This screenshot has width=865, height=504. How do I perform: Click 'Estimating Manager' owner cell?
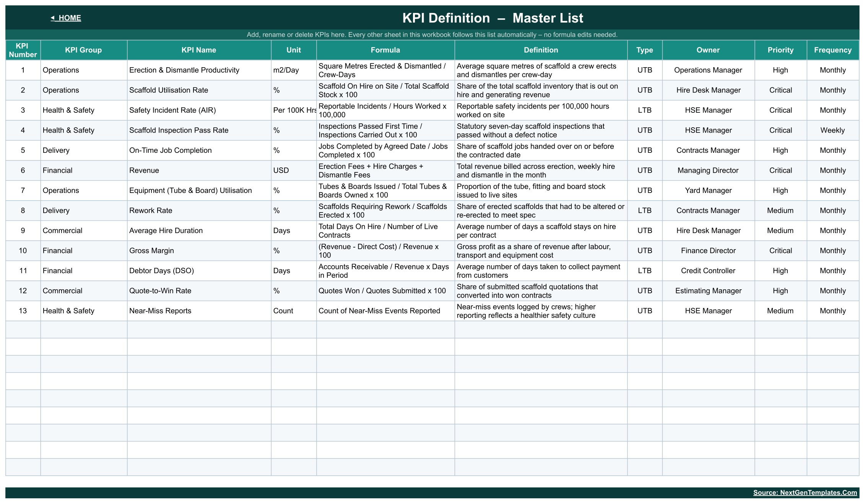[708, 291]
